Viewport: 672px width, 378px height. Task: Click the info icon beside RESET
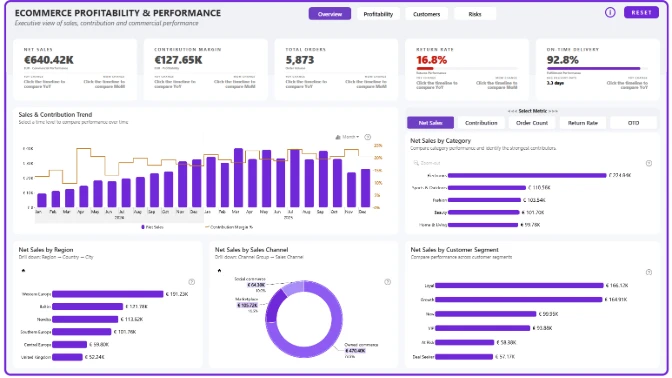tap(610, 12)
